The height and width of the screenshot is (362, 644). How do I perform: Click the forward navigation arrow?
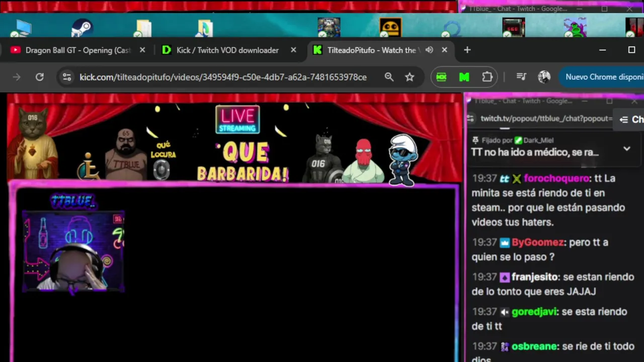(x=17, y=77)
